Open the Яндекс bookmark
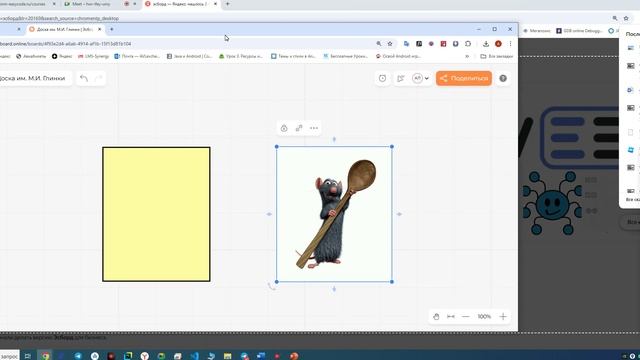 [62, 56]
